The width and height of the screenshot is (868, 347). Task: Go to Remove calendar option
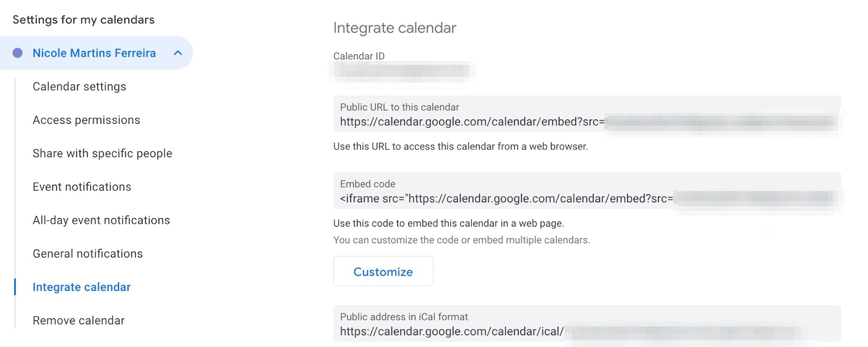pos(79,320)
